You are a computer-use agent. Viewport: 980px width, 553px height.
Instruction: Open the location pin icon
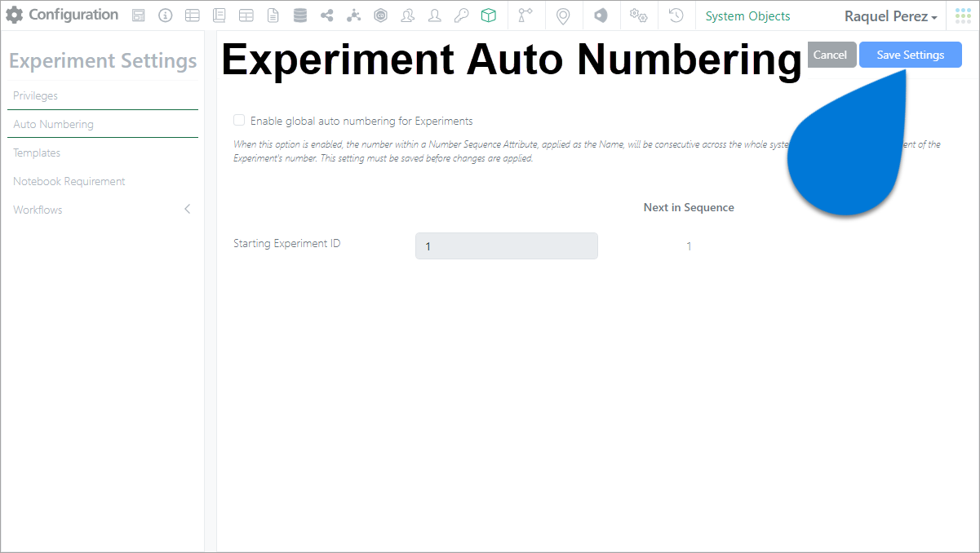click(x=562, y=15)
